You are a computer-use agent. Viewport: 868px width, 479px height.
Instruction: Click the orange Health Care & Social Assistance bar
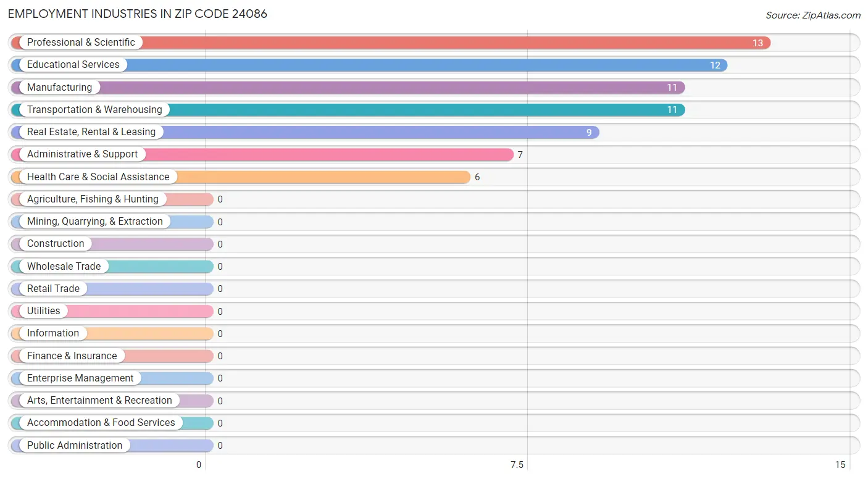coord(241,177)
